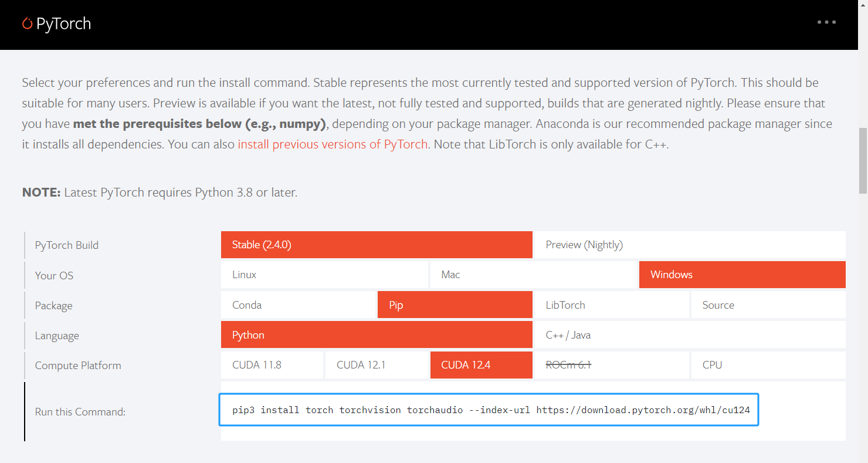Choose Windows as your OS
Viewport: 868px width, 463px height.
click(742, 275)
